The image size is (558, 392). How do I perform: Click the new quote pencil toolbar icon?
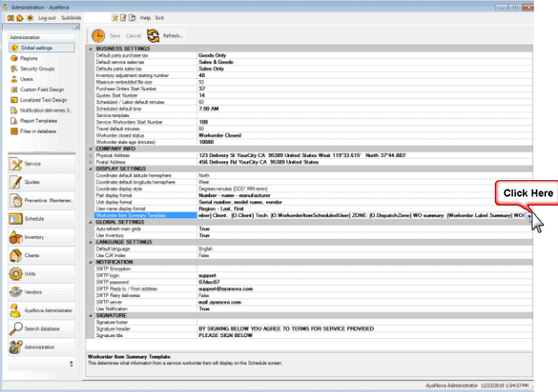pos(123,18)
